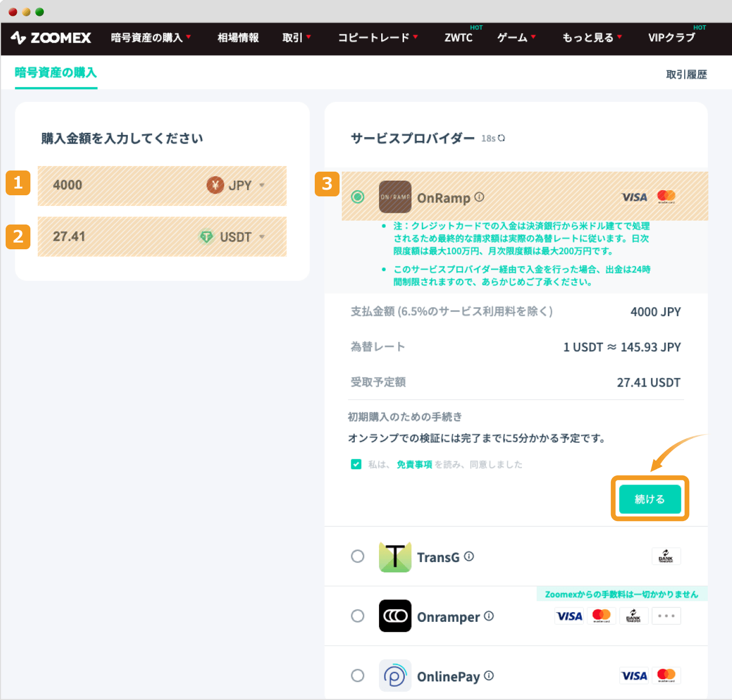Screen dimensions: 732x700
Task: Click the Mastercard icon in OnlinePay row
Action: coord(666,675)
